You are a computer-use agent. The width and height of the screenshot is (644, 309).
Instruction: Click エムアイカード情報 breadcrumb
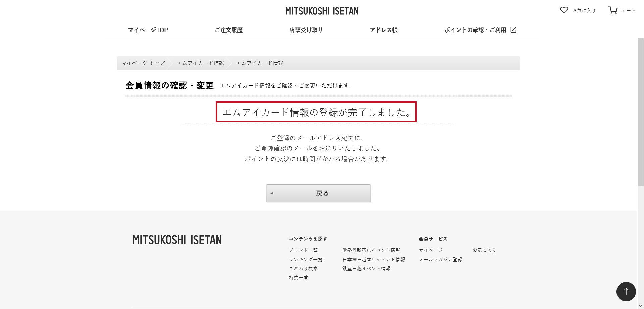[x=260, y=63]
